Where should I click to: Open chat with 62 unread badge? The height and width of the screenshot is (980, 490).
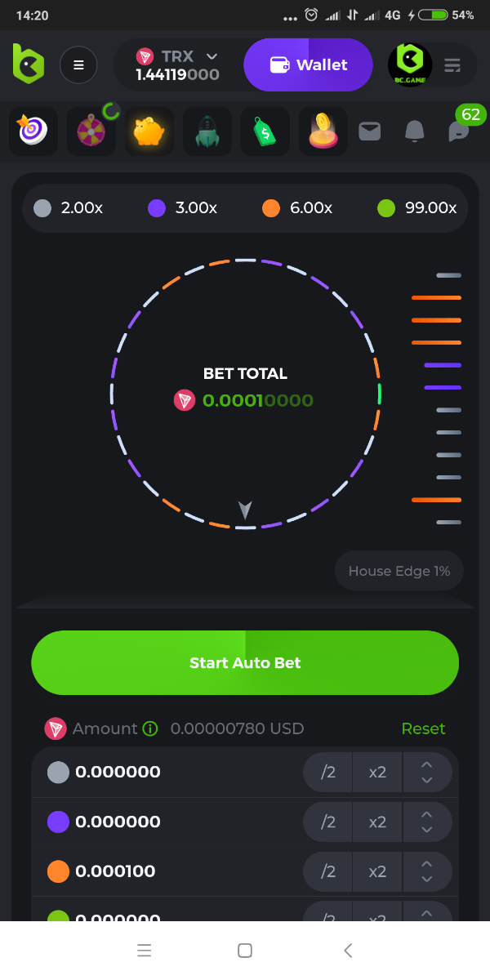tap(460, 131)
